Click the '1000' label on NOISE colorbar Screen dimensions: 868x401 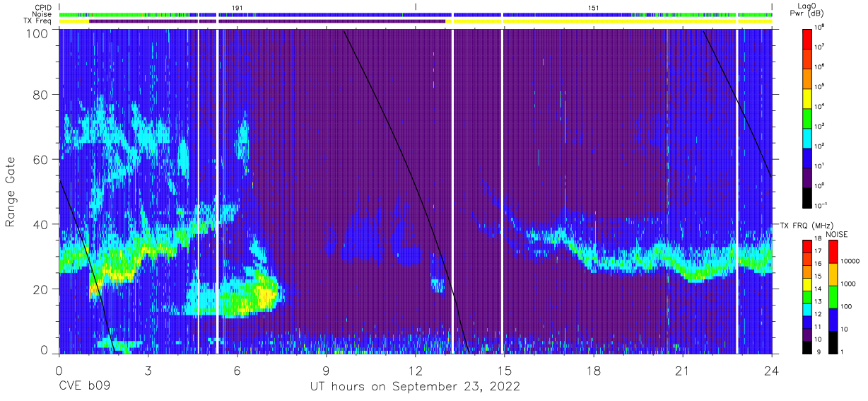click(x=848, y=284)
